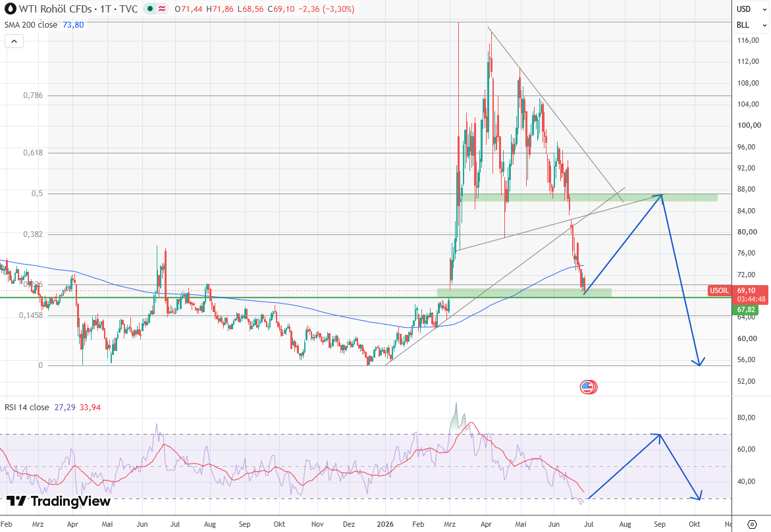Open chart settings hexagon gear icon

pyautogui.click(x=752, y=524)
